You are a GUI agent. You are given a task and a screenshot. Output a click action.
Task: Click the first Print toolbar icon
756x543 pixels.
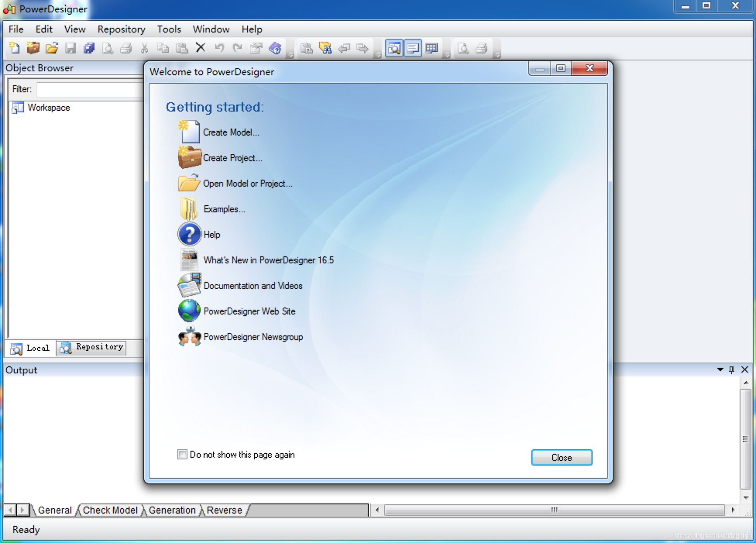126,48
